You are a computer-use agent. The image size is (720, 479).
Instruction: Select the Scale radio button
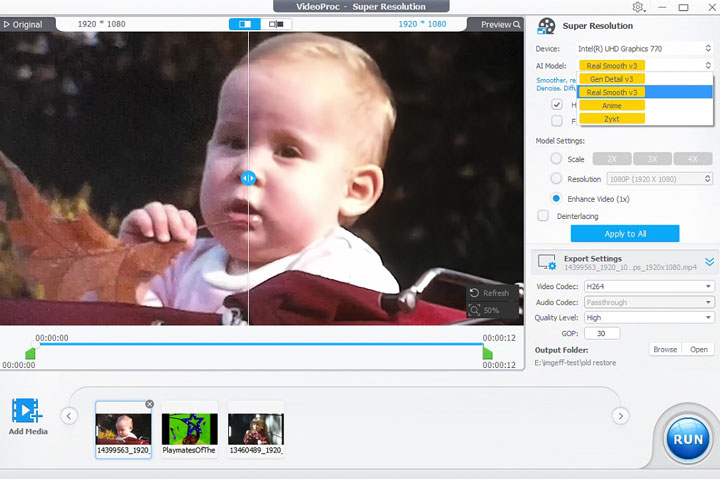tap(556, 159)
